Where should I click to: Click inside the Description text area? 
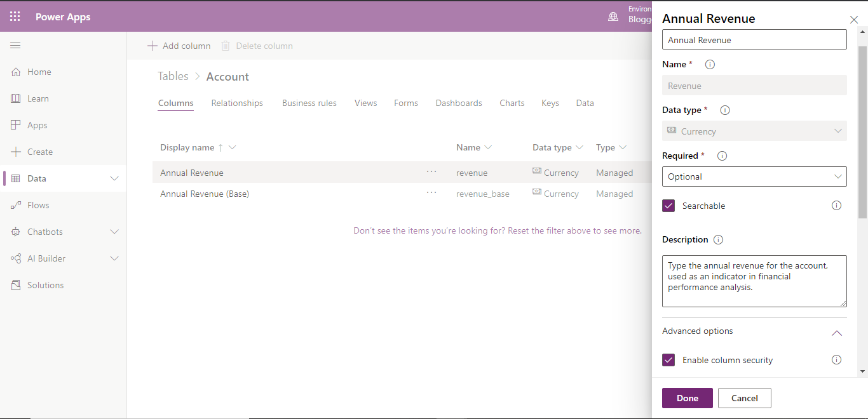click(x=754, y=281)
